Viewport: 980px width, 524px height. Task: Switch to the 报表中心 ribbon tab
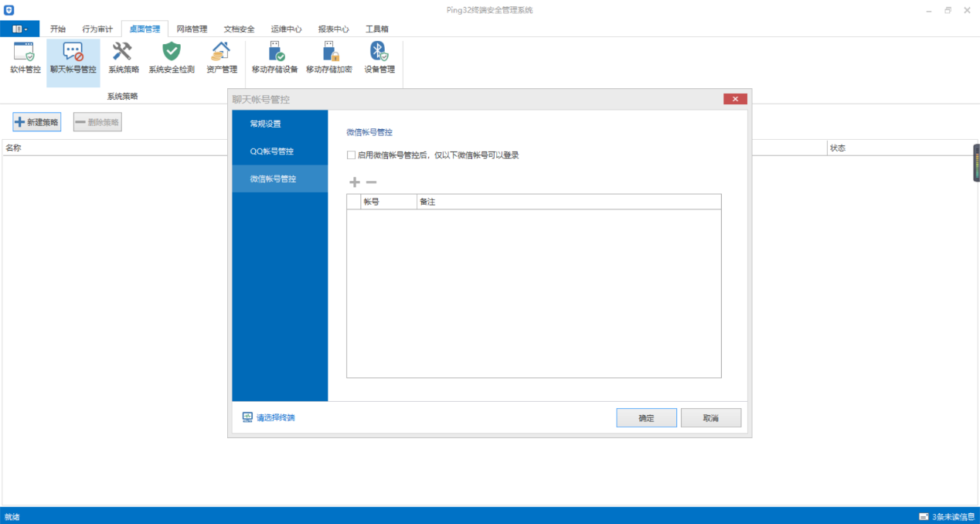pyautogui.click(x=334, y=29)
